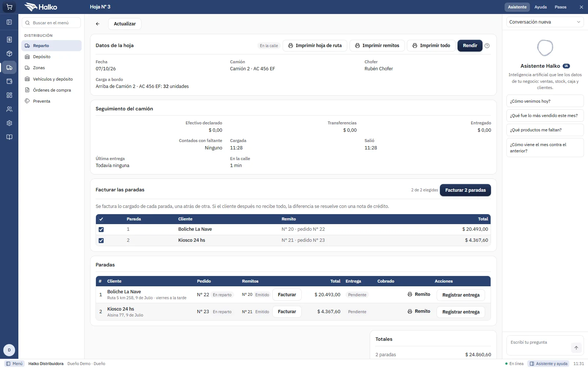588x368 pixels.
Task: Toggle the select-all checkbox in the Parada header
Action: click(x=101, y=219)
